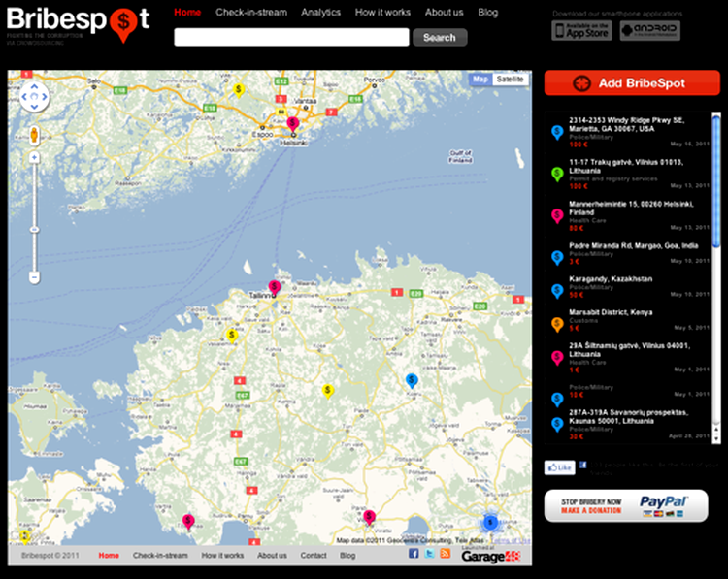Viewport: 728px width, 579px height.
Task: Click the zoom slider handle
Action: point(34,230)
